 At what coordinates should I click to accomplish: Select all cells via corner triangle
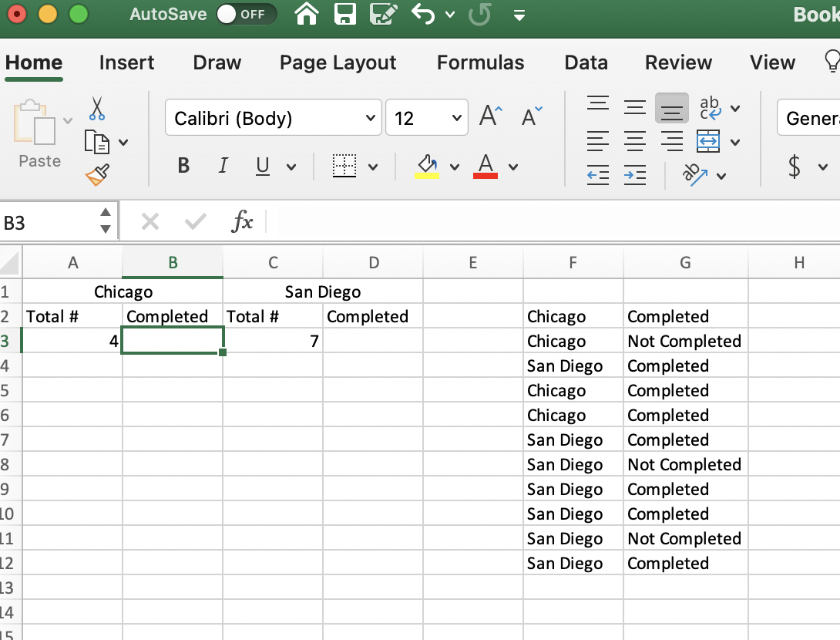(10, 263)
